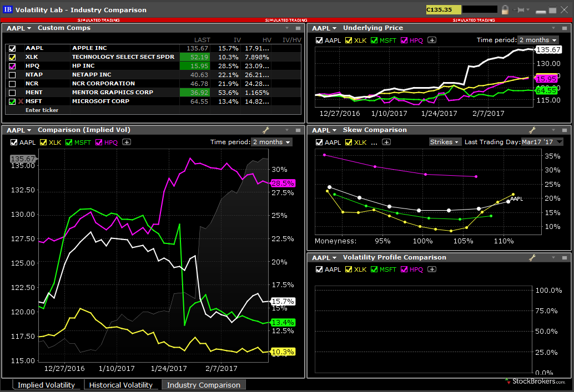Click the lock icon in the title bar

(x=505, y=9)
